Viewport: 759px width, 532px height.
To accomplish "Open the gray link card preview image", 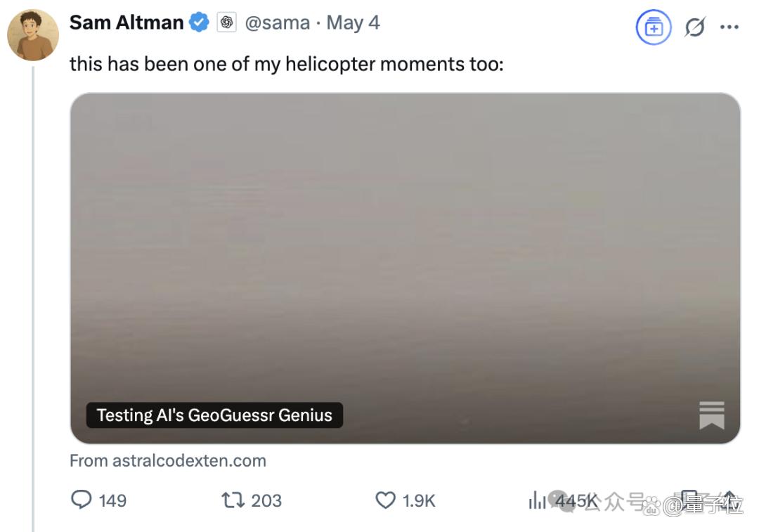I will (406, 268).
